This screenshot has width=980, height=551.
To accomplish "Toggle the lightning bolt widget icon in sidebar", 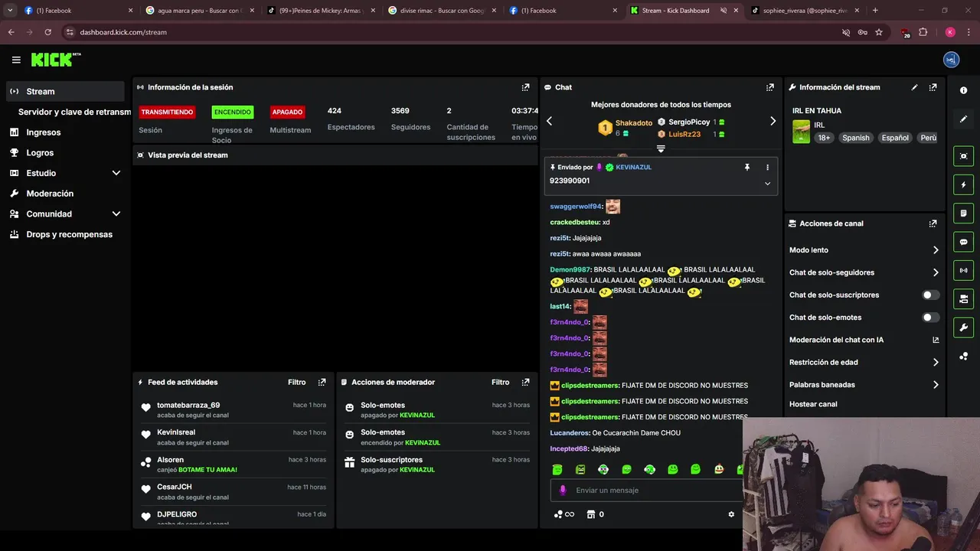I will click(x=963, y=184).
